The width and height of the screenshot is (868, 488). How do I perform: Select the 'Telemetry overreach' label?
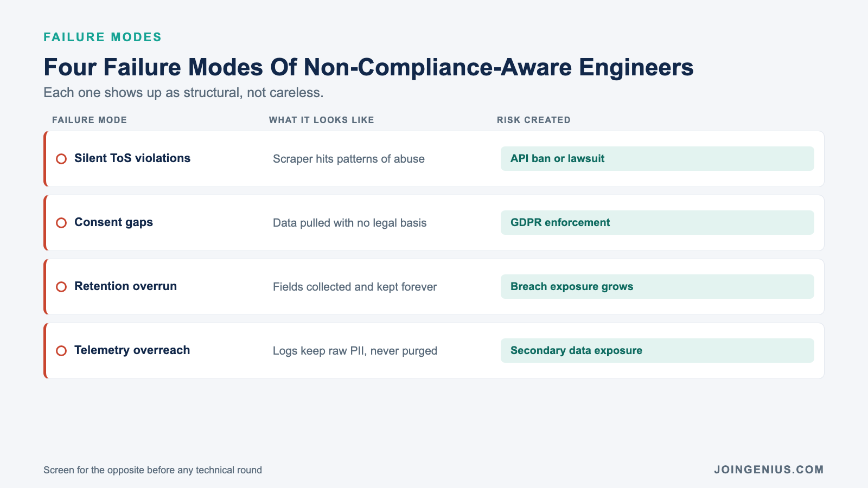[x=132, y=350]
